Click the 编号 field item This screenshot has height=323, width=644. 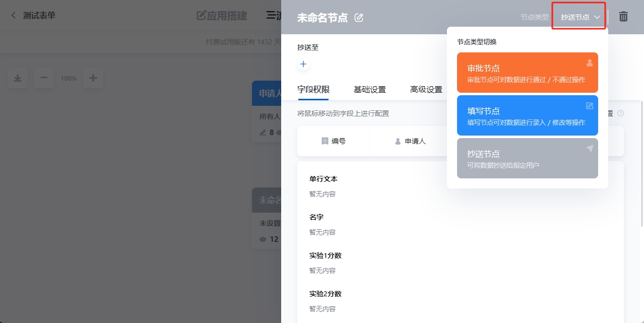coord(334,141)
